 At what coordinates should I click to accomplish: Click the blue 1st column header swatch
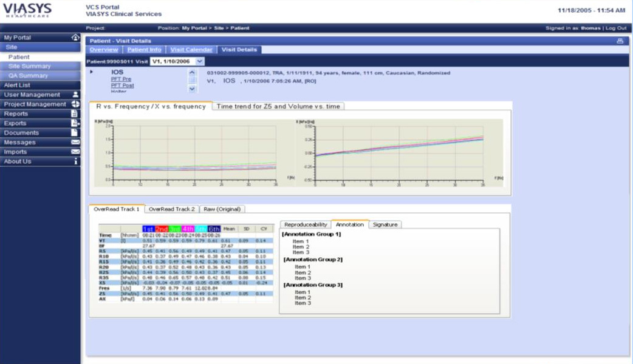(x=148, y=229)
